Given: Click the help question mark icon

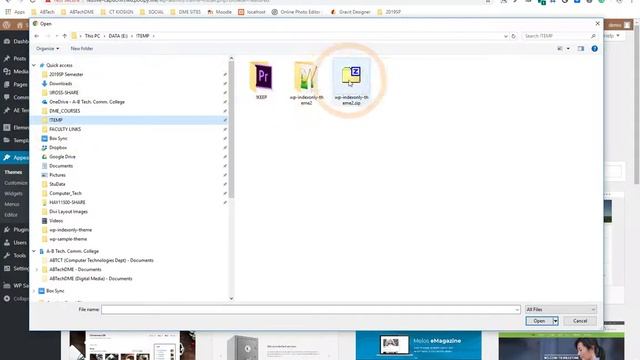Looking at the screenshot, I should 595,49.
